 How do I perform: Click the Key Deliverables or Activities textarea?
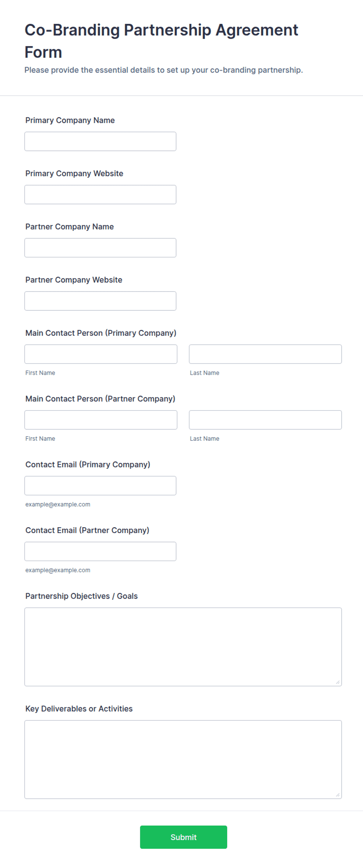[x=183, y=760]
